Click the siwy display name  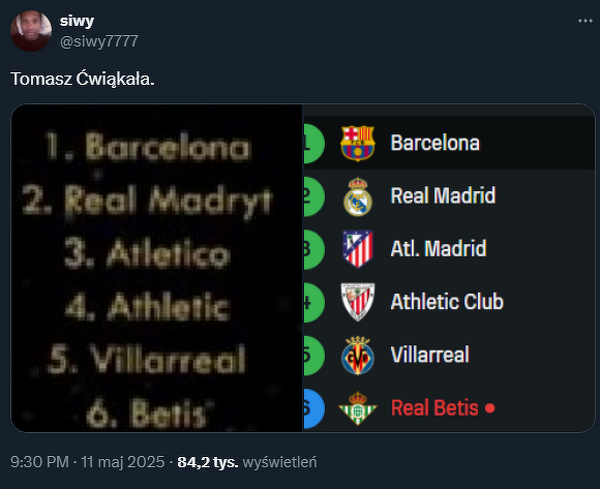79,21
